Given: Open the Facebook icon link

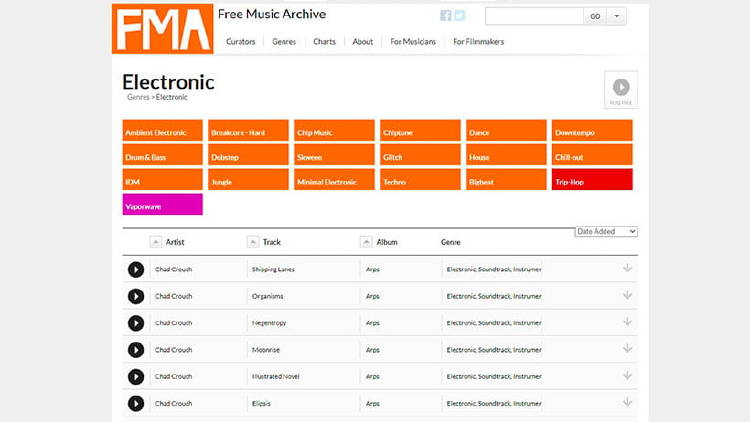Looking at the screenshot, I should coord(445,16).
